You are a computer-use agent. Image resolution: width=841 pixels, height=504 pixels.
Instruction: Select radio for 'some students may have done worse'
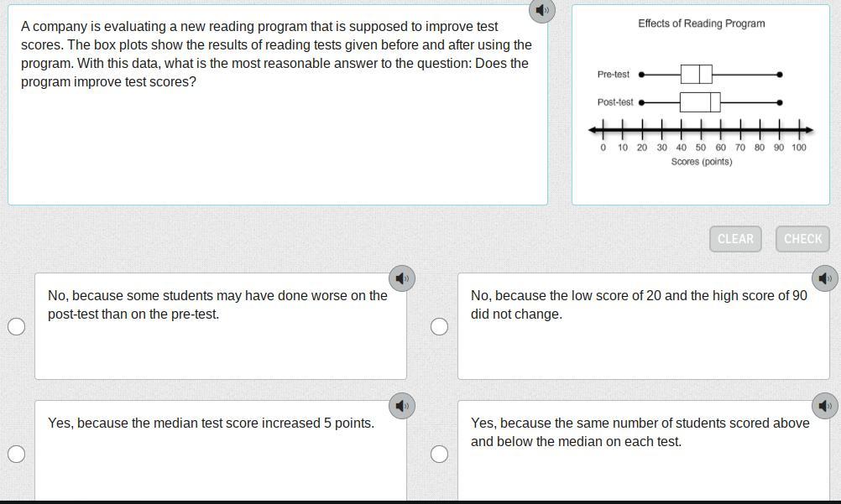pos(17,326)
